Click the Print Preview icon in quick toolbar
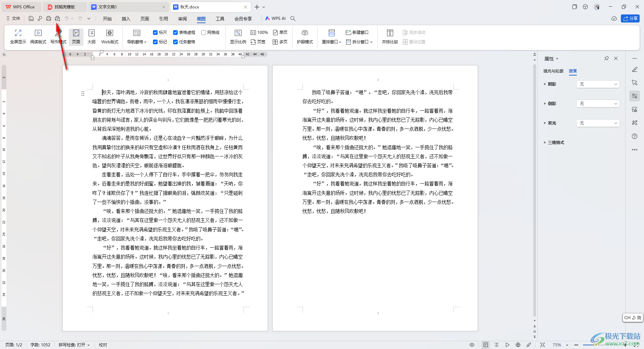This screenshot has height=349, width=644. (x=57, y=18)
